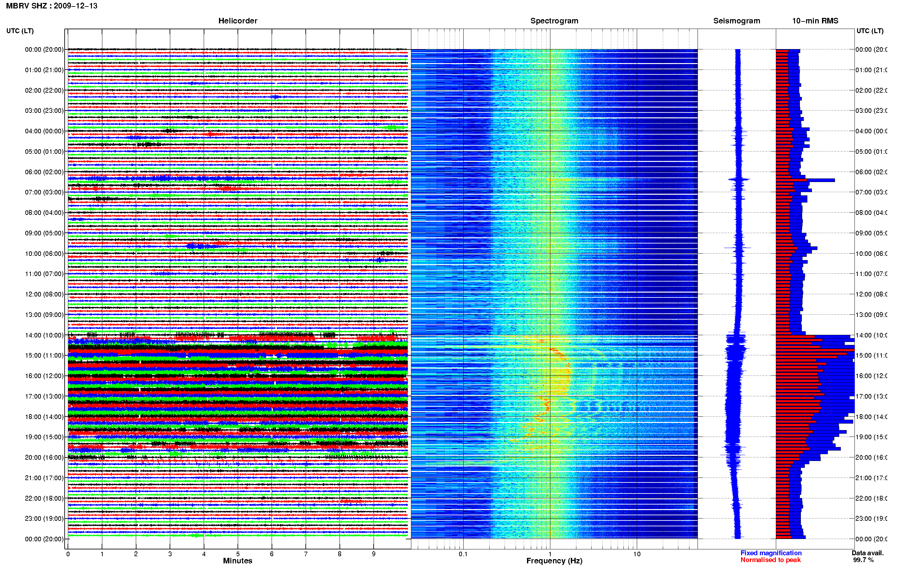The height and width of the screenshot is (578, 924).
Task: Click the title text MBRV SHZ : 2009-12-13
Action: (52, 6)
